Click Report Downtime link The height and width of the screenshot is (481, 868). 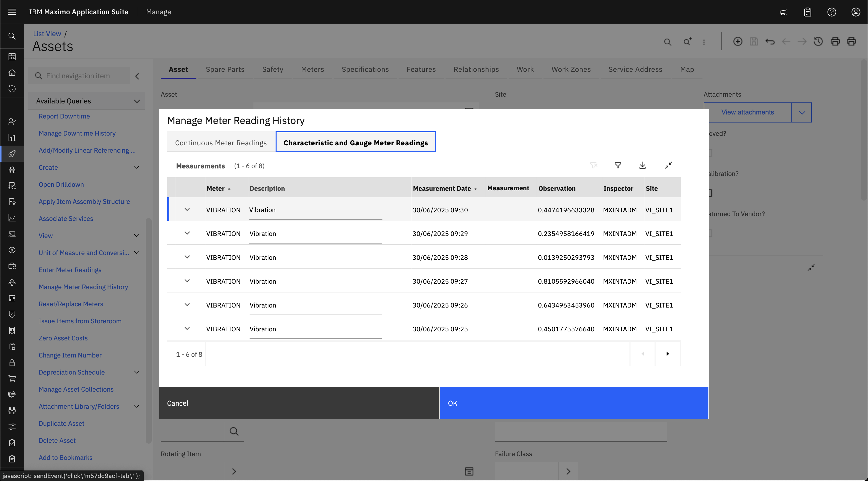(64, 116)
